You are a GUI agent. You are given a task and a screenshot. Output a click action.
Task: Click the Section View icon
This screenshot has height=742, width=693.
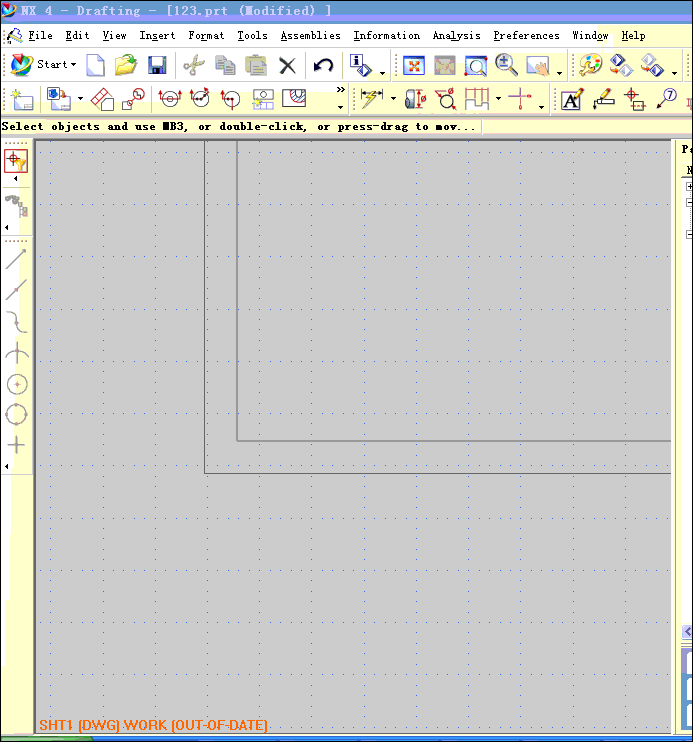(x=169, y=99)
